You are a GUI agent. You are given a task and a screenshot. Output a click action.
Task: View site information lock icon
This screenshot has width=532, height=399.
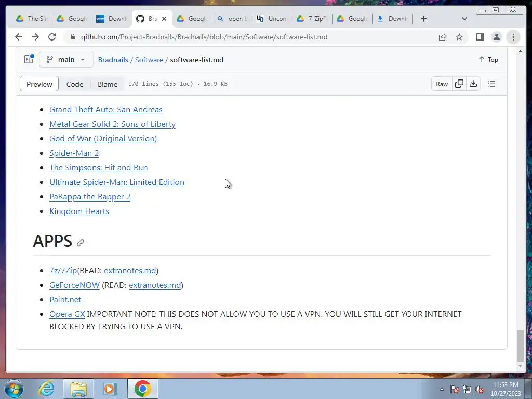72,37
